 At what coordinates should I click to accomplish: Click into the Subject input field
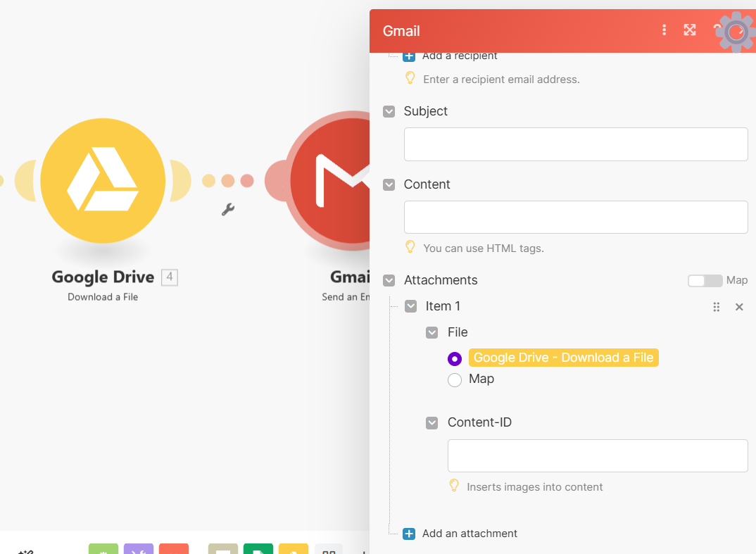576,144
